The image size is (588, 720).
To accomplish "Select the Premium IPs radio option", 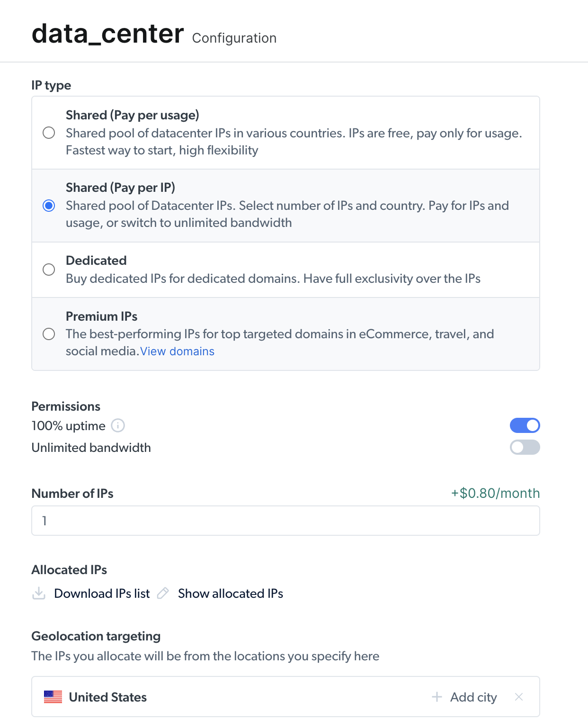I will pos(49,334).
